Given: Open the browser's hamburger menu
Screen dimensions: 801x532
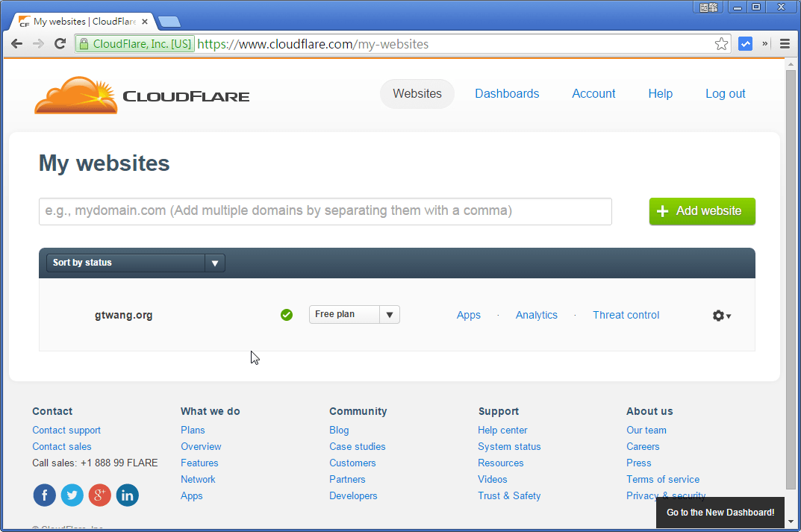Looking at the screenshot, I should 785,43.
